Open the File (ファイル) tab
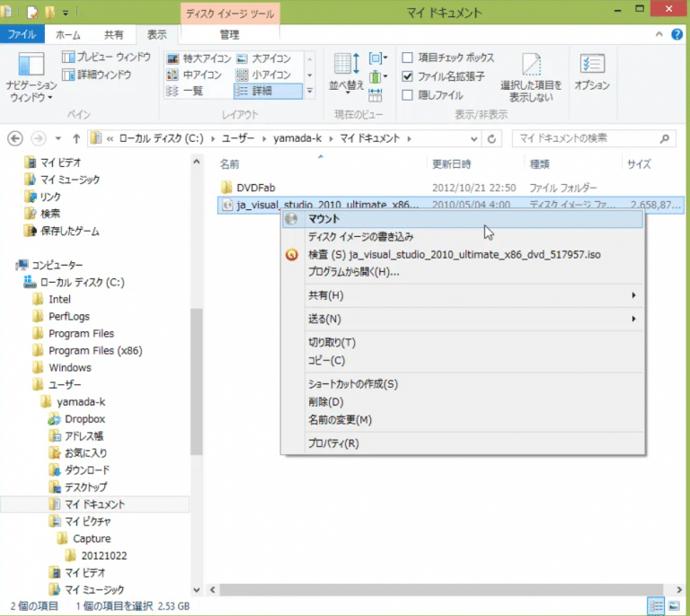Image resolution: width=690 pixels, height=616 pixels. [22, 34]
